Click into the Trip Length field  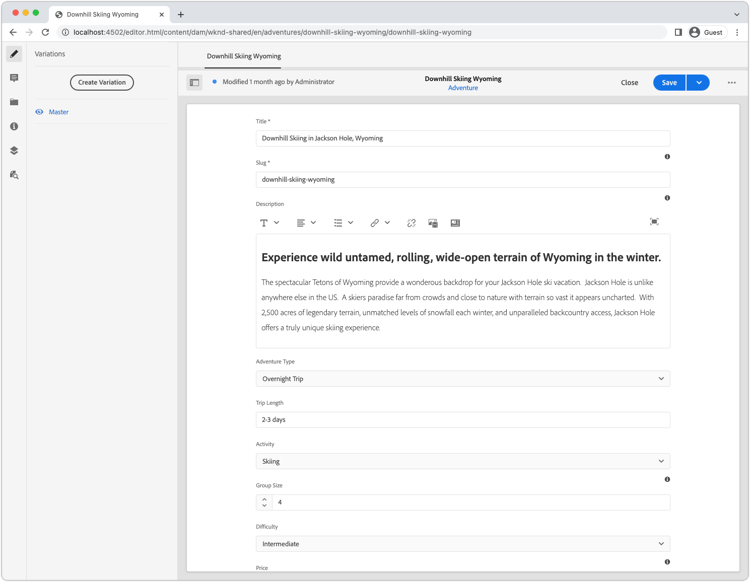click(463, 420)
